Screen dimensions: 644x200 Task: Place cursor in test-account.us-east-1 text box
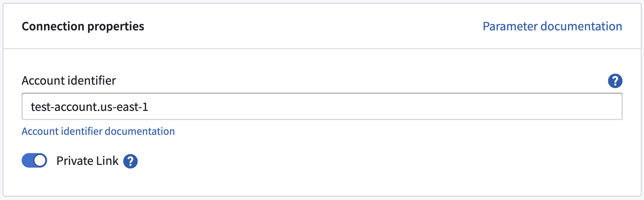(x=322, y=106)
